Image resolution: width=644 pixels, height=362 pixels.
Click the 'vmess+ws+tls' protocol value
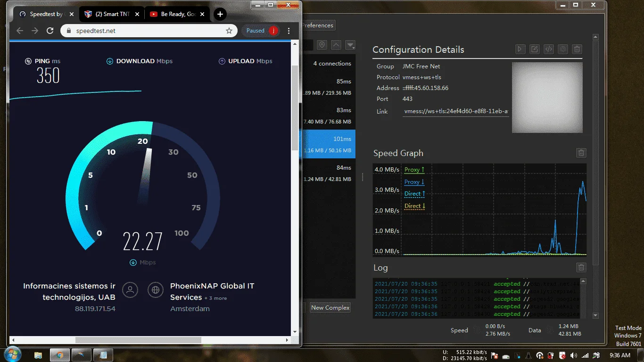coord(421,77)
